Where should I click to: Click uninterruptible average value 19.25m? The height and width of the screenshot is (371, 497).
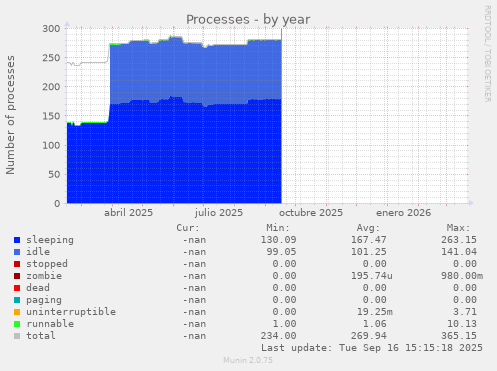pos(375,312)
